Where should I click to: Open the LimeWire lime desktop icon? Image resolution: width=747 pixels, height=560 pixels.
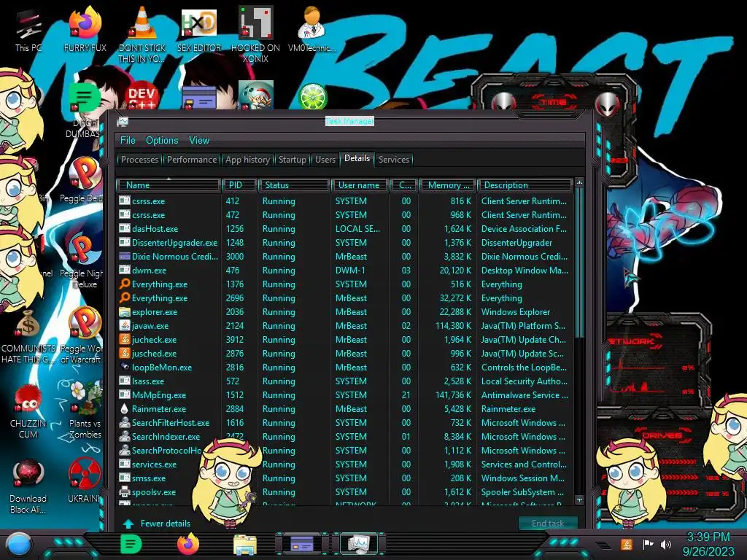[312, 96]
